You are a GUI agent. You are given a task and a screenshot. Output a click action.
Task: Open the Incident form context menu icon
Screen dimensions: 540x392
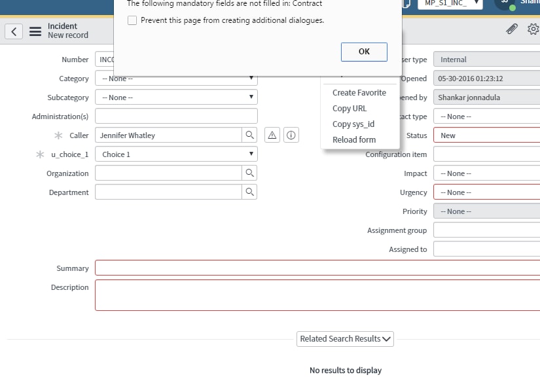tap(35, 31)
